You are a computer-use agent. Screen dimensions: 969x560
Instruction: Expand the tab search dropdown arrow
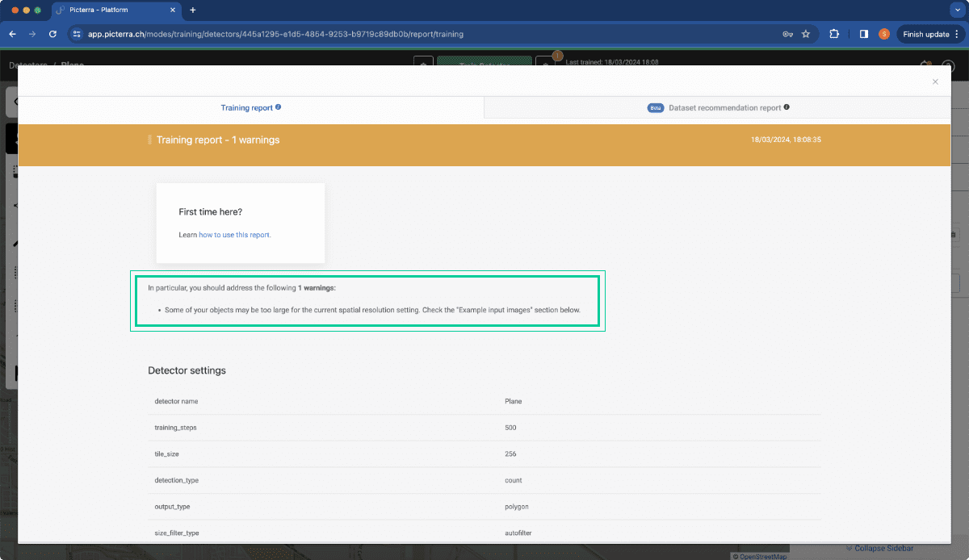[x=955, y=10]
